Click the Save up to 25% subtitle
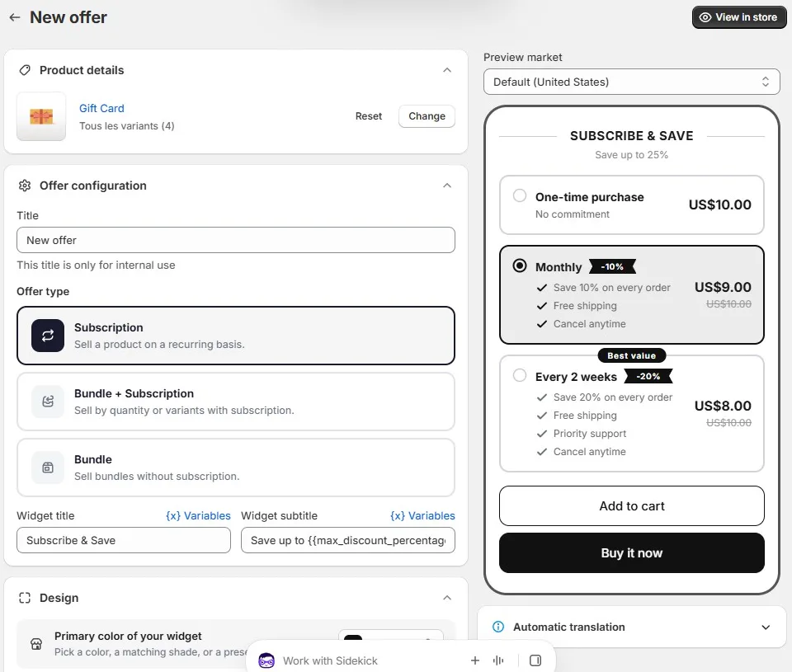The width and height of the screenshot is (792, 672). (631, 155)
